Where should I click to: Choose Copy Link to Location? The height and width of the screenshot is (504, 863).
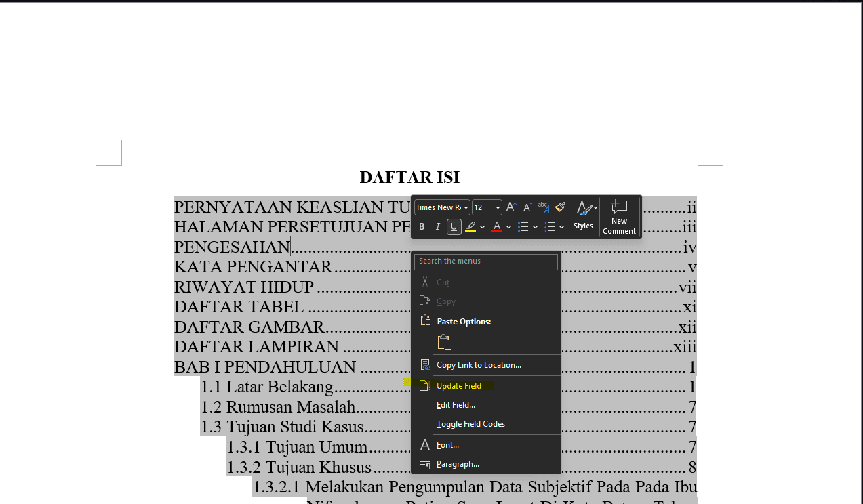coord(479,365)
